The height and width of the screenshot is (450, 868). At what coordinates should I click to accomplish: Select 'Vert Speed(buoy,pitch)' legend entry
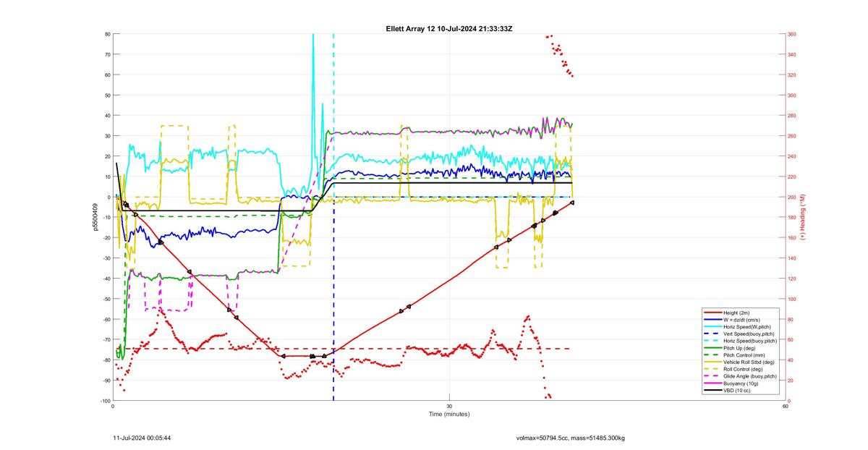coord(749,334)
